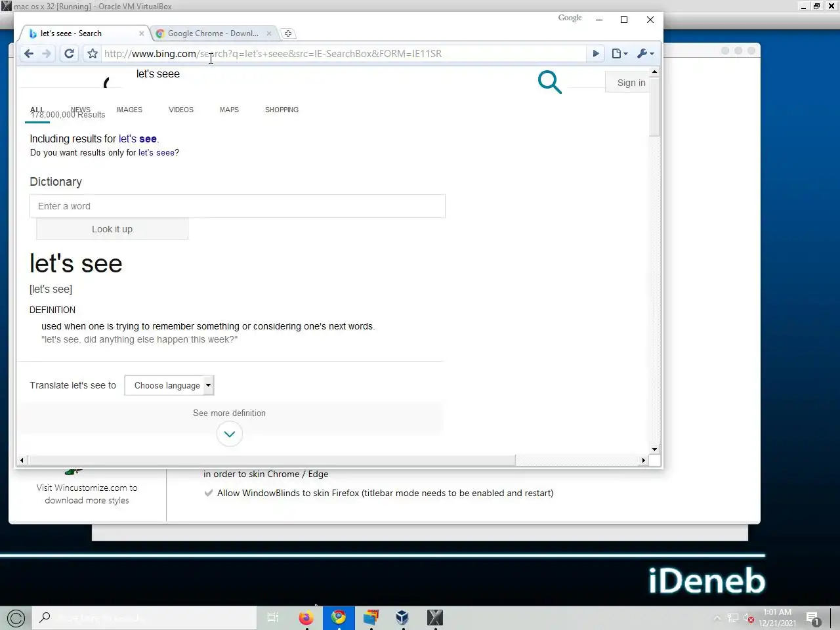Open VirtualBox from the taskbar

pyautogui.click(x=402, y=618)
